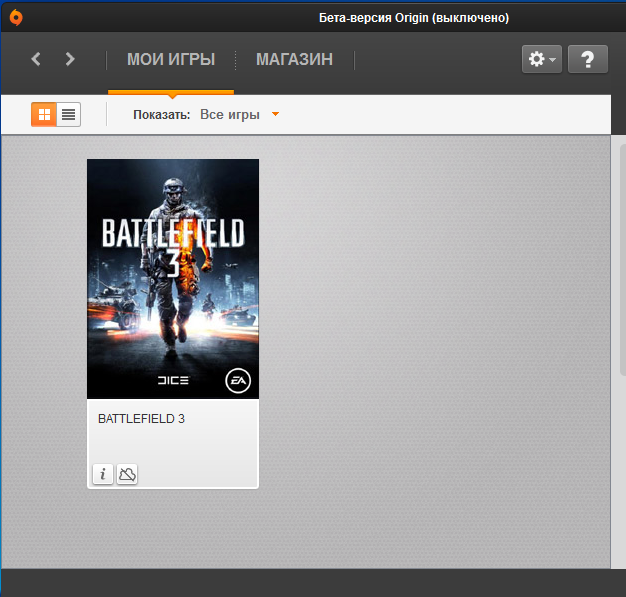Click the cloud sync disabled icon

[127, 474]
